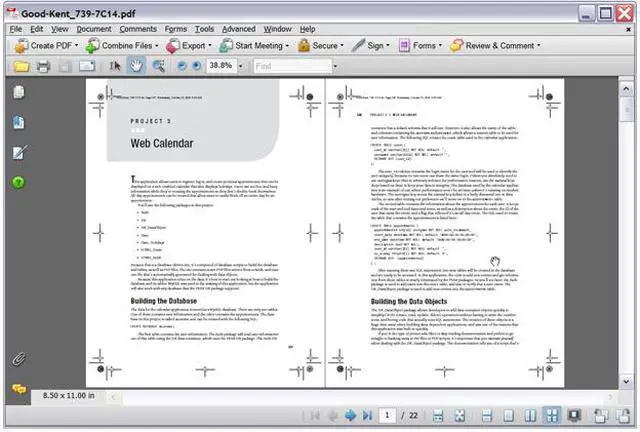This screenshot has height=432, width=640.
Task: Expand Review & Comment dropdown arrow
Action: 539,45
